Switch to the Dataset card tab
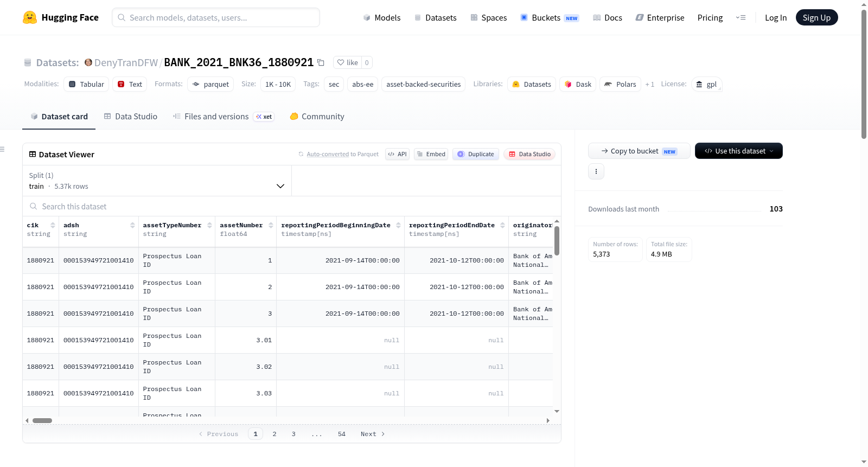The height and width of the screenshot is (467, 868). (59, 116)
